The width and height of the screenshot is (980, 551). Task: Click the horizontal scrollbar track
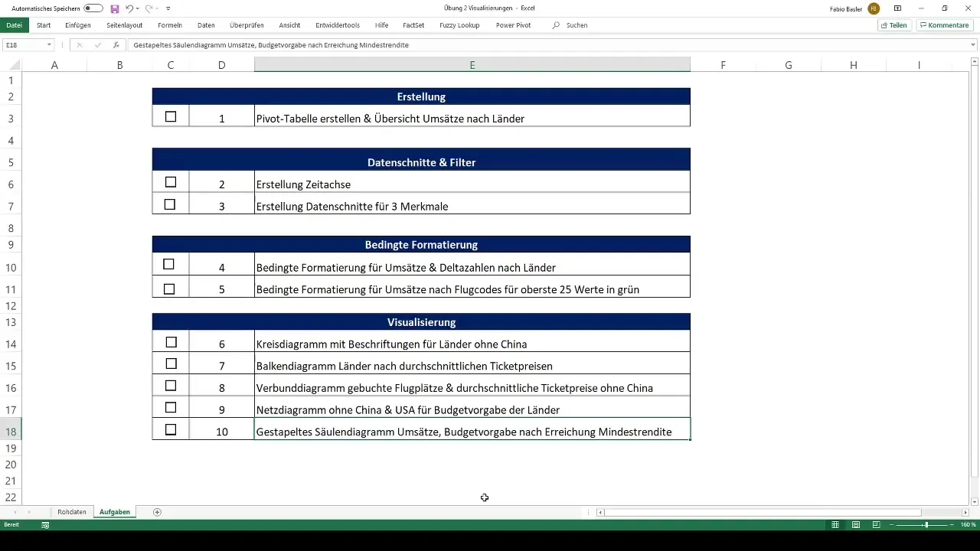[x=941, y=512]
